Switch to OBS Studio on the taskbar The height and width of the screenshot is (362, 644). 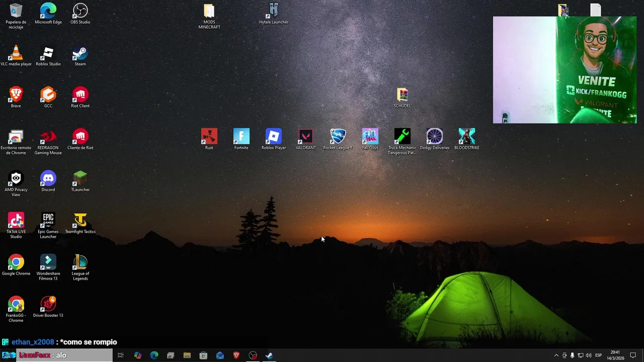coord(253,355)
